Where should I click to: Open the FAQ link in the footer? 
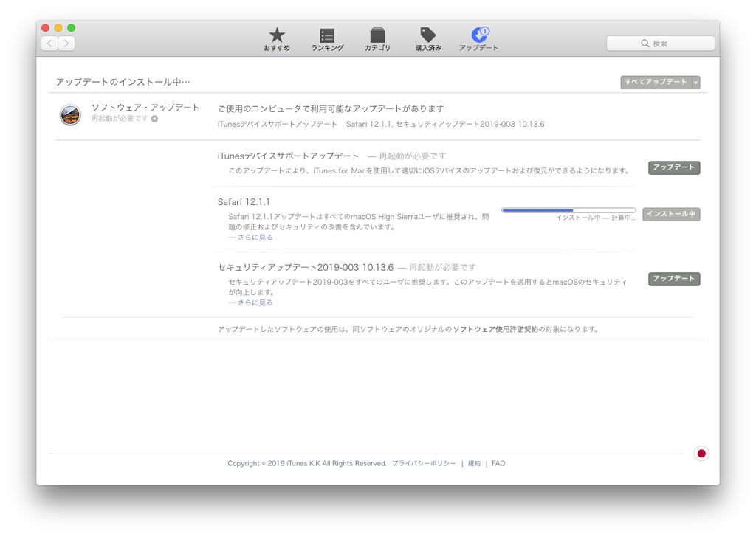pyautogui.click(x=498, y=463)
